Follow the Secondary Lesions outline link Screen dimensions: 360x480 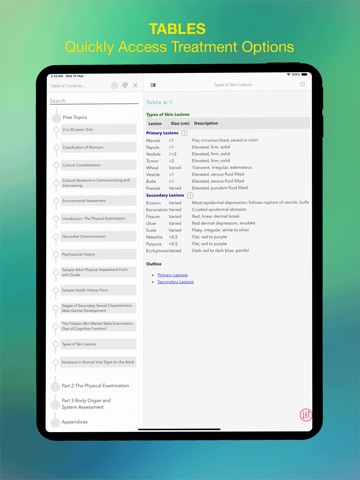click(175, 282)
